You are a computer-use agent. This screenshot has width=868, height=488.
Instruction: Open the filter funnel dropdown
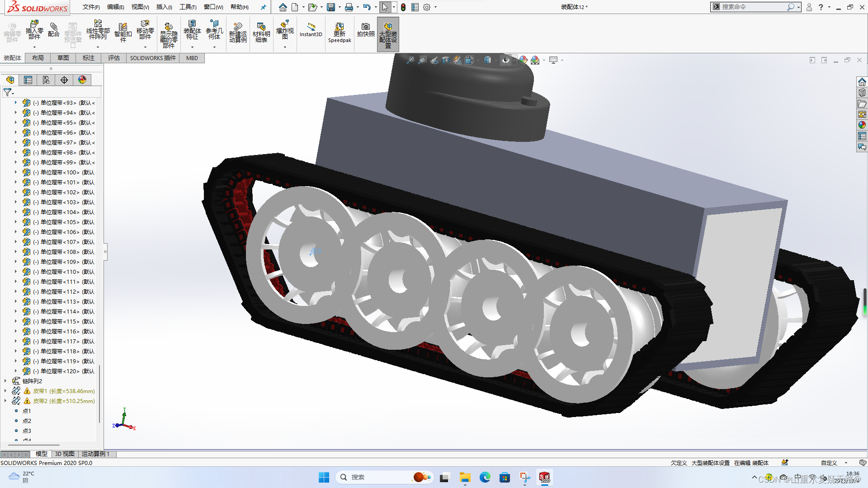coord(9,92)
